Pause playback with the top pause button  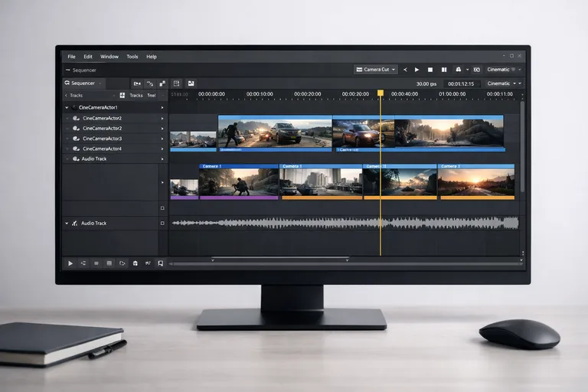(x=444, y=70)
